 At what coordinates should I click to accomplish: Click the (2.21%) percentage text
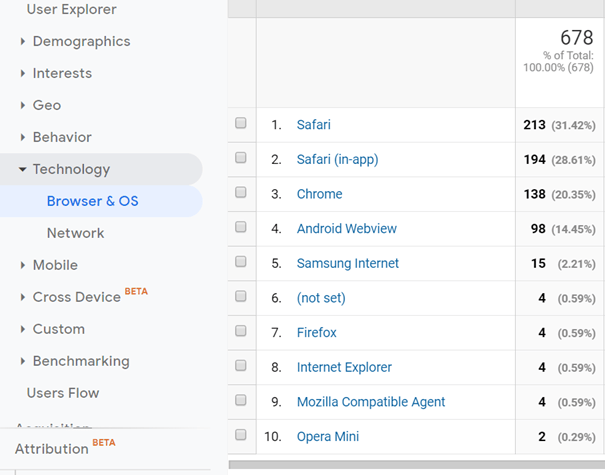click(576, 264)
